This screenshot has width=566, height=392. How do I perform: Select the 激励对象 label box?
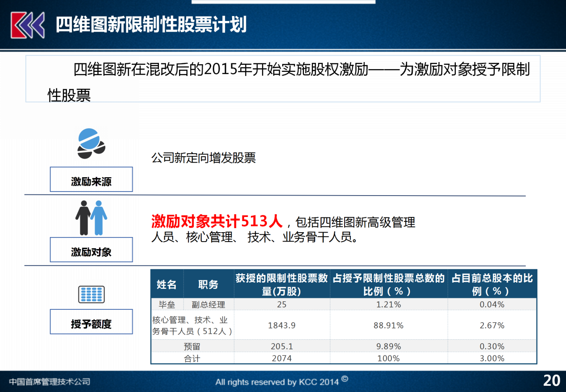pos(91,250)
